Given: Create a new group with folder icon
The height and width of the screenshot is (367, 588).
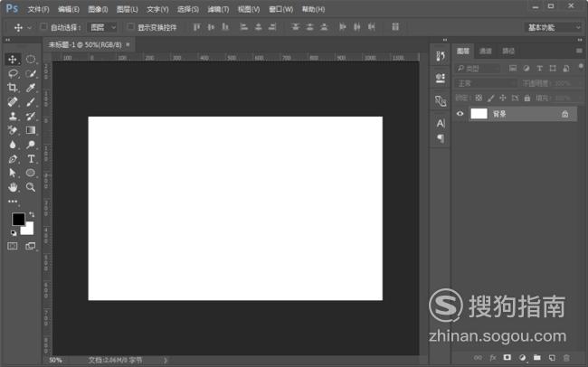Looking at the screenshot, I should tap(537, 358).
